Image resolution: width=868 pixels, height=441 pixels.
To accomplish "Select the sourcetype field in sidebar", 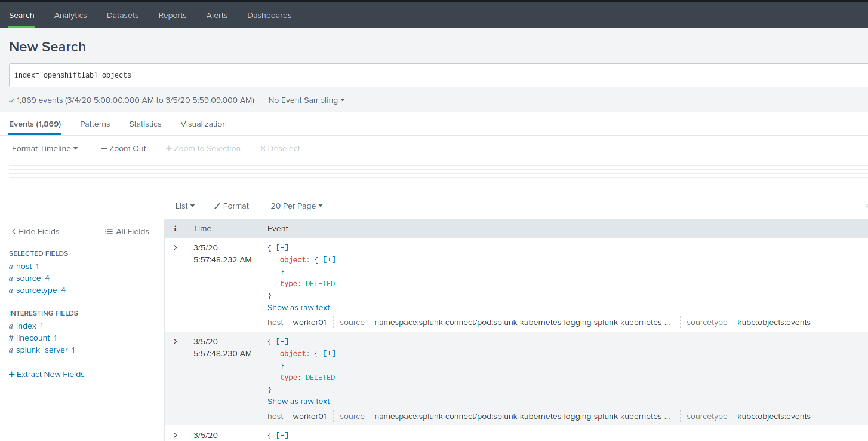I will click(x=36, y=290).
